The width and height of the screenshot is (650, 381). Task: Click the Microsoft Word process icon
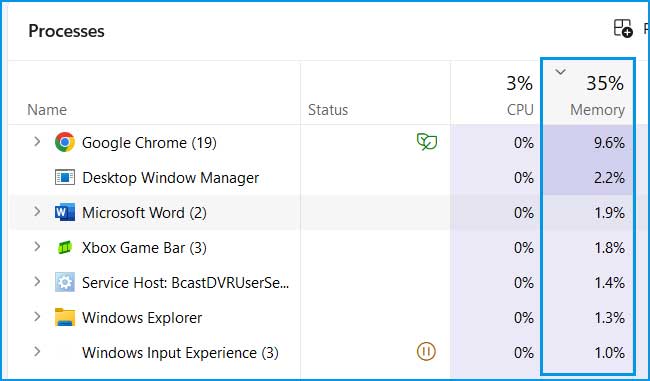pos(65,212)
